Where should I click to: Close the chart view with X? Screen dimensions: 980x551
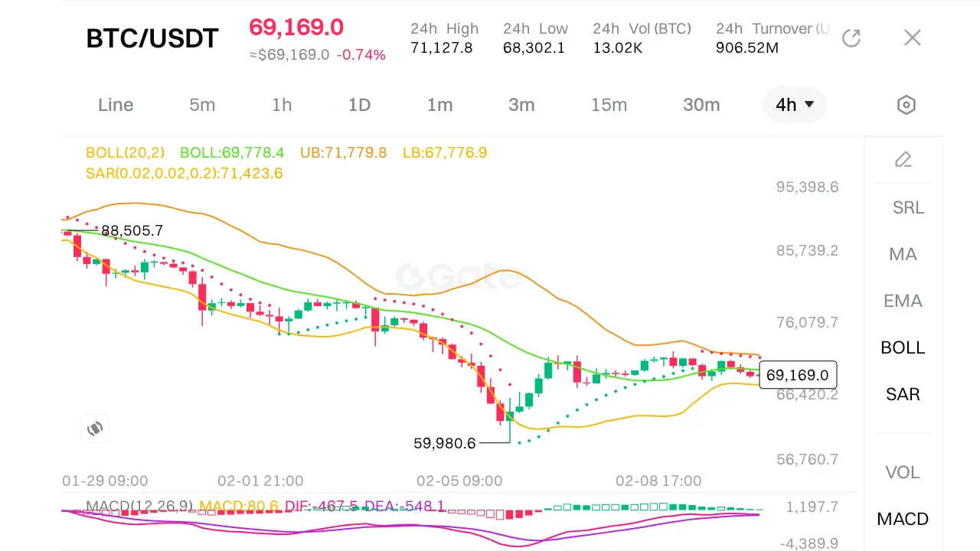click(912, 37)
